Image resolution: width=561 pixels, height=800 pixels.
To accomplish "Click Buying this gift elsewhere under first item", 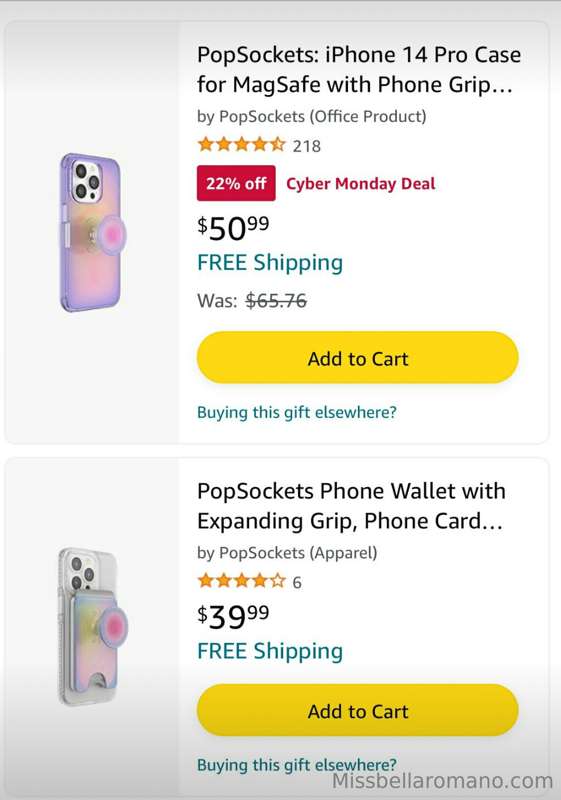I will click(x=297, y=412).
